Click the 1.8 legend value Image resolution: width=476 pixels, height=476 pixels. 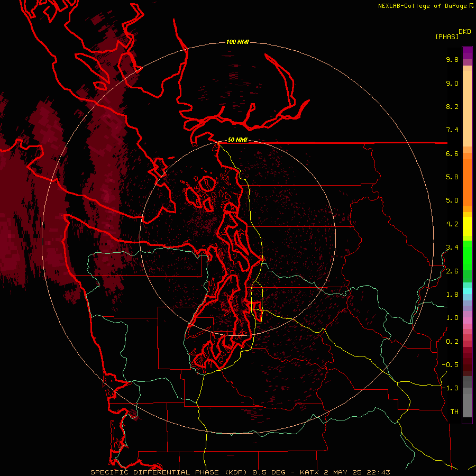452,295
